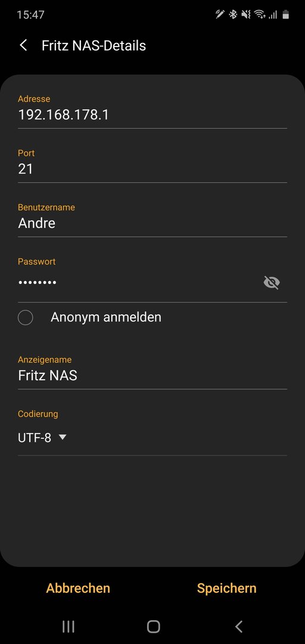This screenshot has height=644, width=305.
Task: Tap the system back navigation button
Action: pos(238,626)
